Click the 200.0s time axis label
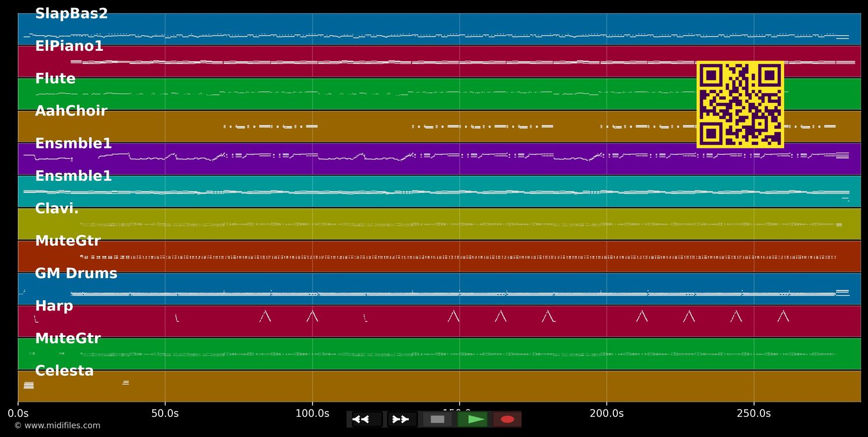 pyautogui.click(x=606, y=413)
